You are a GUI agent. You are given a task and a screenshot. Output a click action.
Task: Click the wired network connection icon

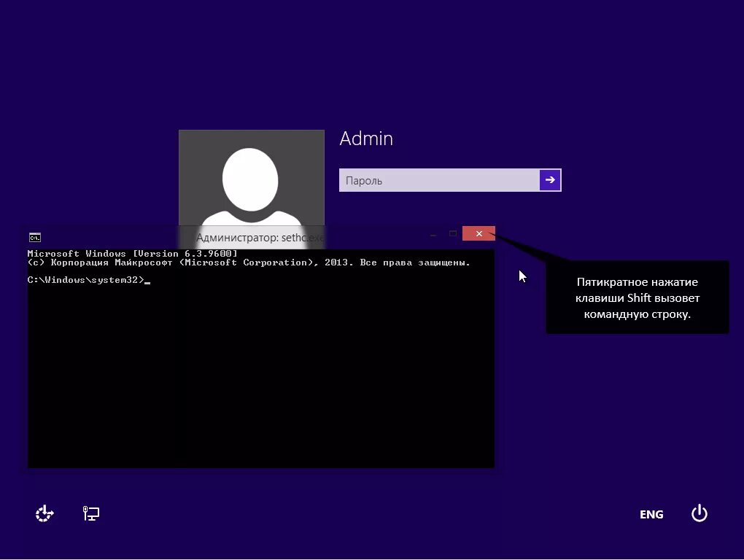90,513
